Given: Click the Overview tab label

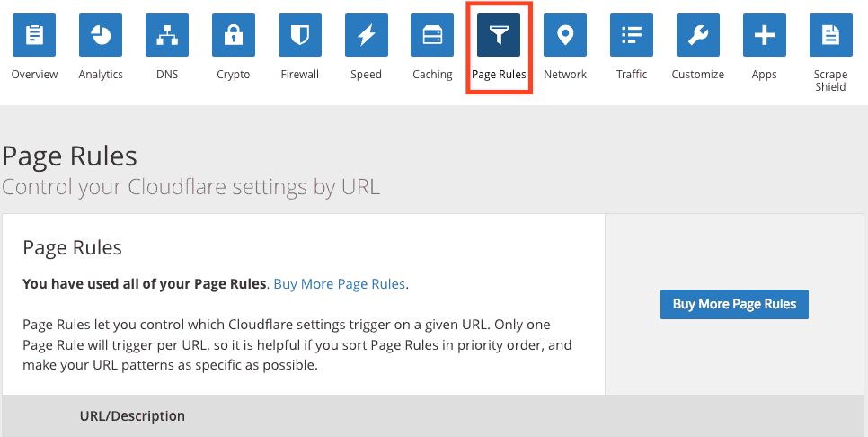Looking at the screenshot, I should [x=34, y=75].
